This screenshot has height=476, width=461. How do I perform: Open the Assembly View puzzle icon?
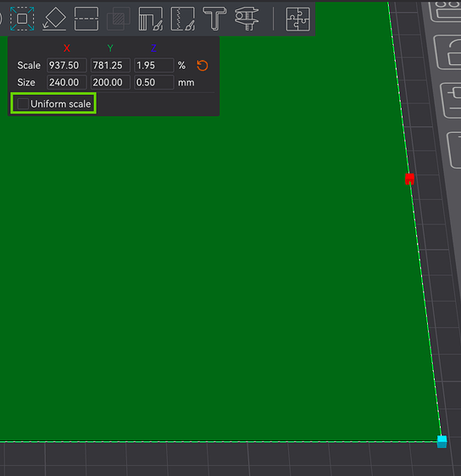[298, 19]
